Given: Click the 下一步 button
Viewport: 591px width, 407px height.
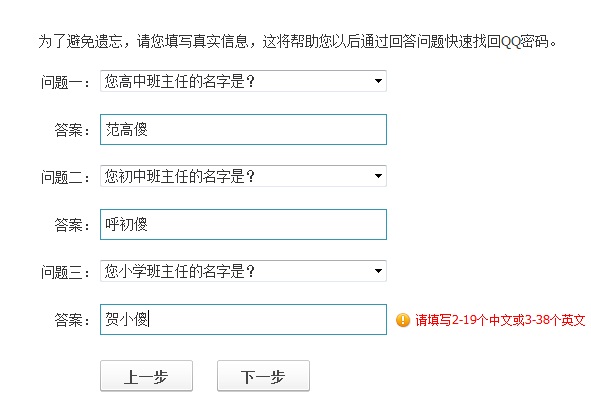Looking at the screenshot, I should click(x=263, y=376).
